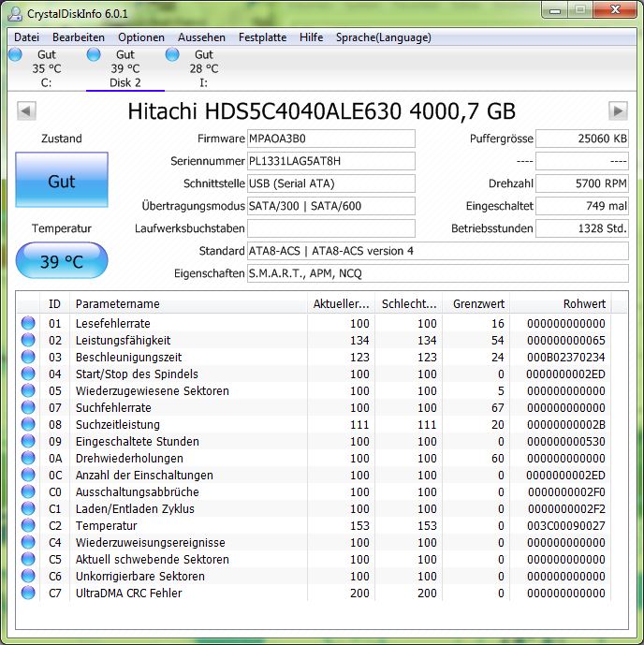Click the ID column header

tap(54, 304)
